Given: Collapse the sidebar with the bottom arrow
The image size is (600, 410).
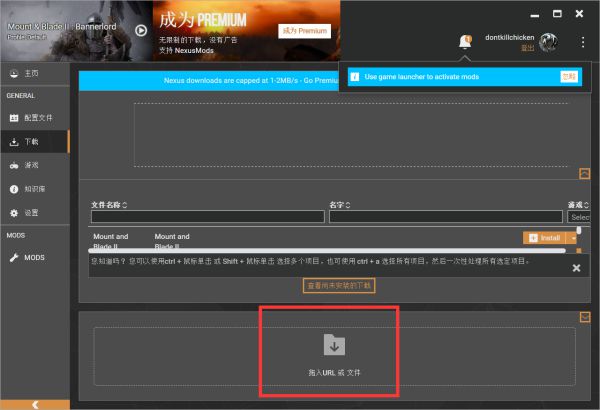Looking at the screenshot, I should pyautogui.click(x=35, y=403).
